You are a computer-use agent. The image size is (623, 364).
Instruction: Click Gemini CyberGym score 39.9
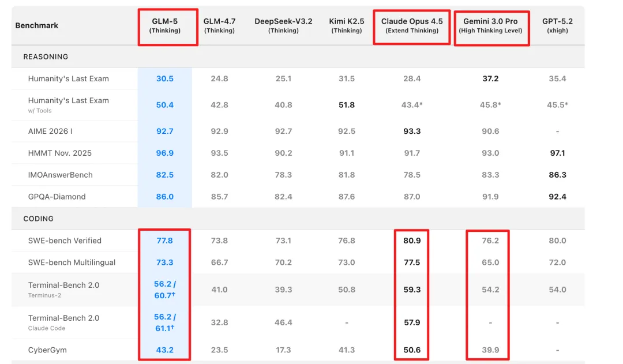(x=490, y=350)
